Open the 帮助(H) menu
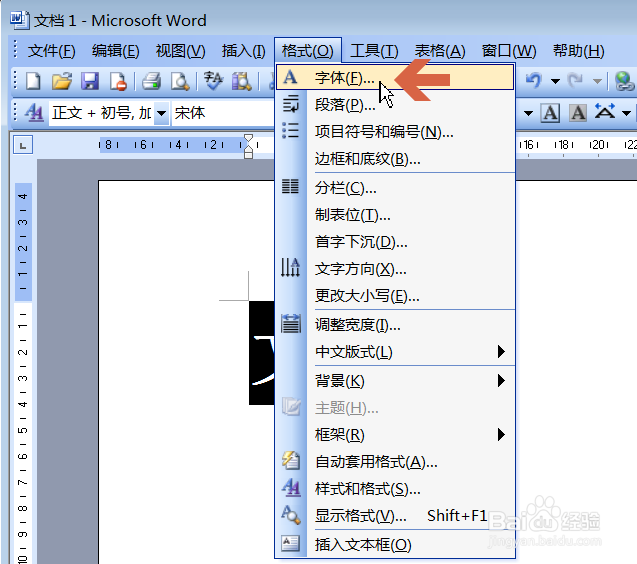The width and height of the screenshot is (637, 564). (x=578, y=51)
